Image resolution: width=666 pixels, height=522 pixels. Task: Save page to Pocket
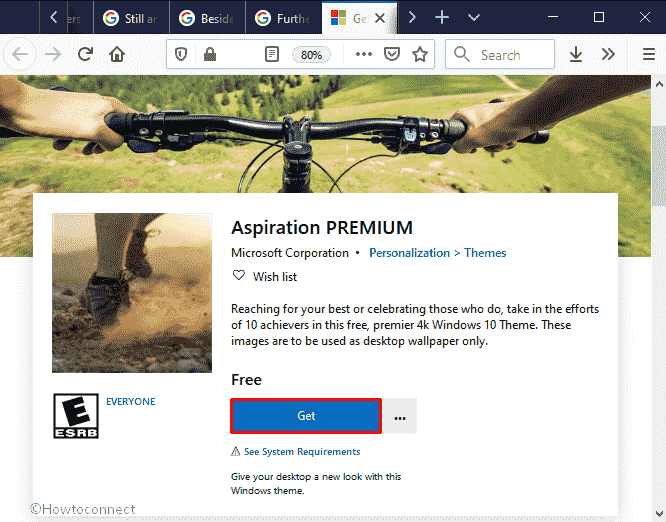pos(392,54)
